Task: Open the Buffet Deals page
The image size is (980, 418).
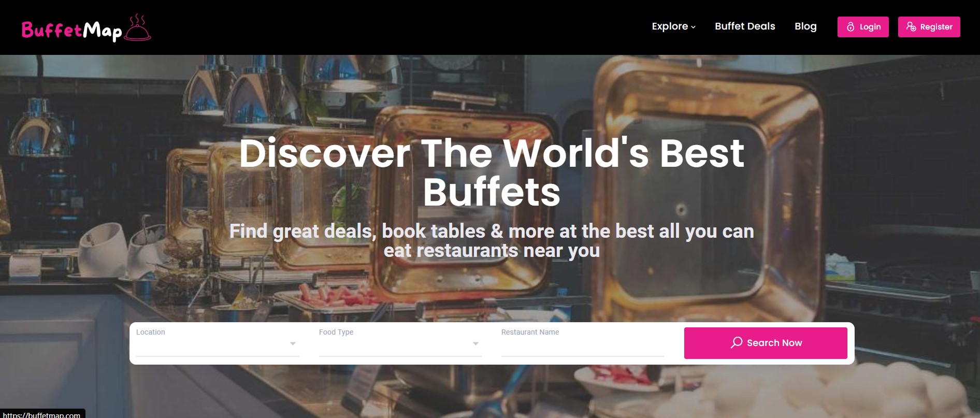Action: (745, 26)
